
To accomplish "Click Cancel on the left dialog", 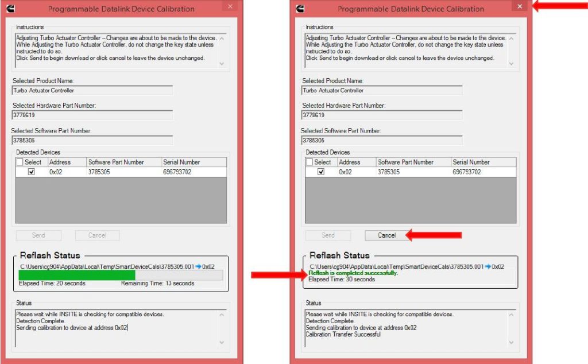I will coord(97,235).
